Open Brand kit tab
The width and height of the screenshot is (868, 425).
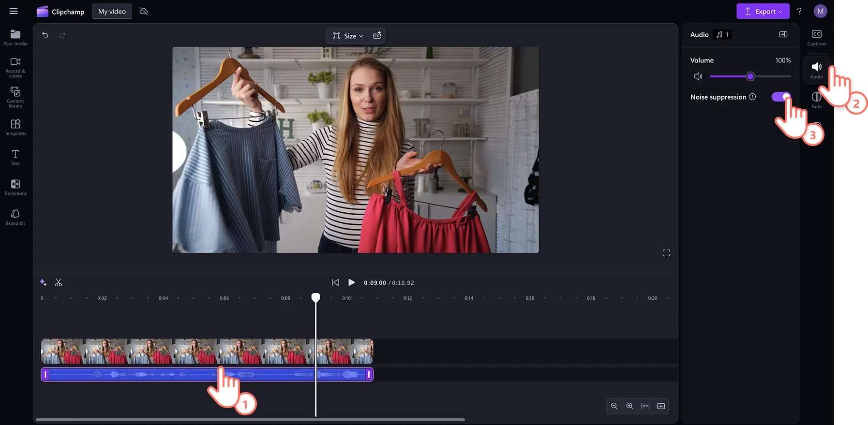click(x=15, y=217)
